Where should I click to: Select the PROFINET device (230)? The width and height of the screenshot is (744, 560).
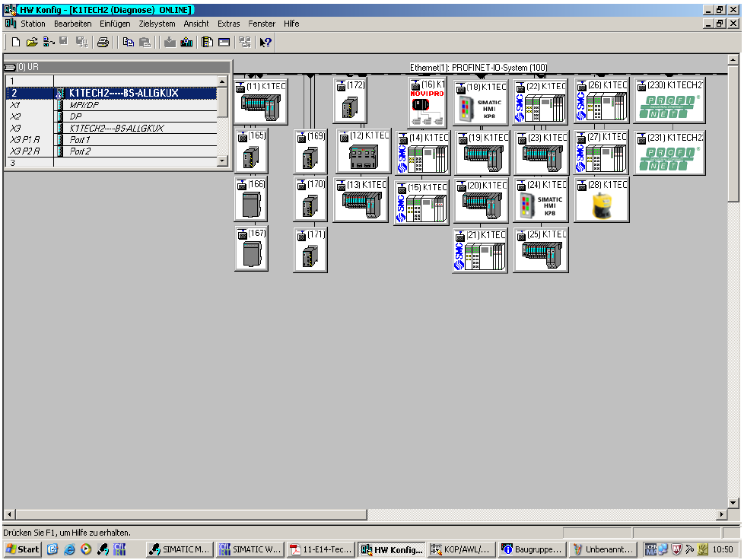click(x=669, y=100)
